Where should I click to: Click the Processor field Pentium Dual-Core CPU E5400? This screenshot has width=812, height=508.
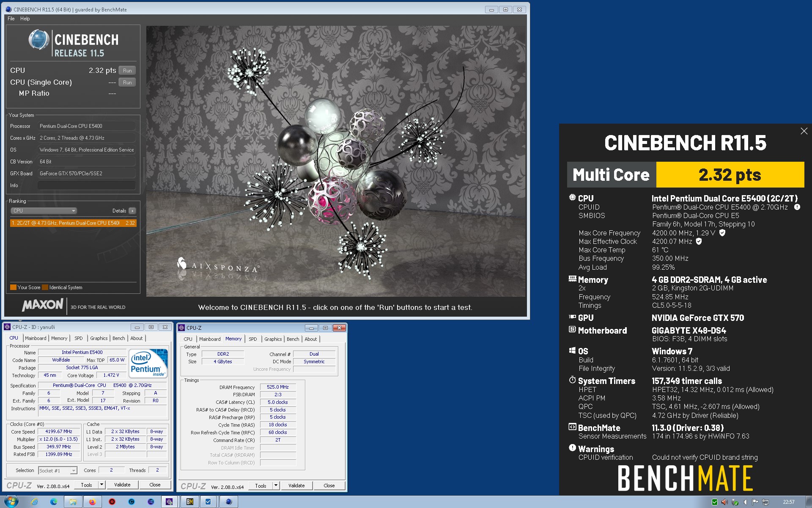(87, 126)
